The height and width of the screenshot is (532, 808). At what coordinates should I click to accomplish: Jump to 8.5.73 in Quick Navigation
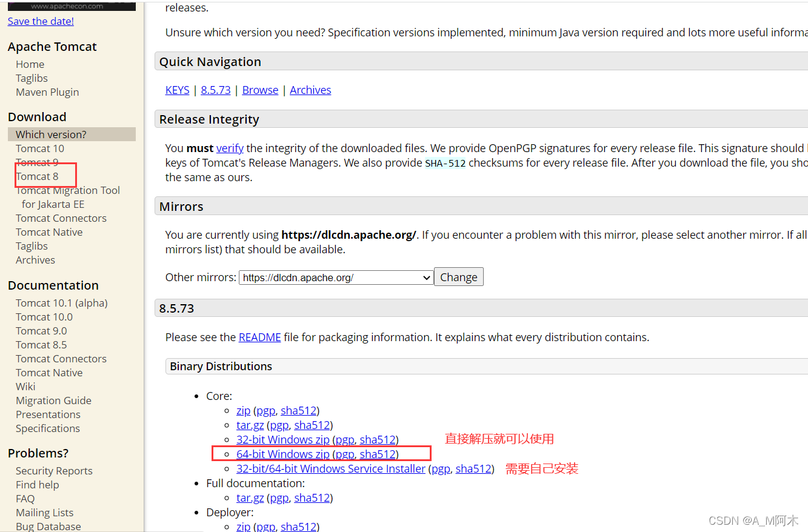click(216, 90)
